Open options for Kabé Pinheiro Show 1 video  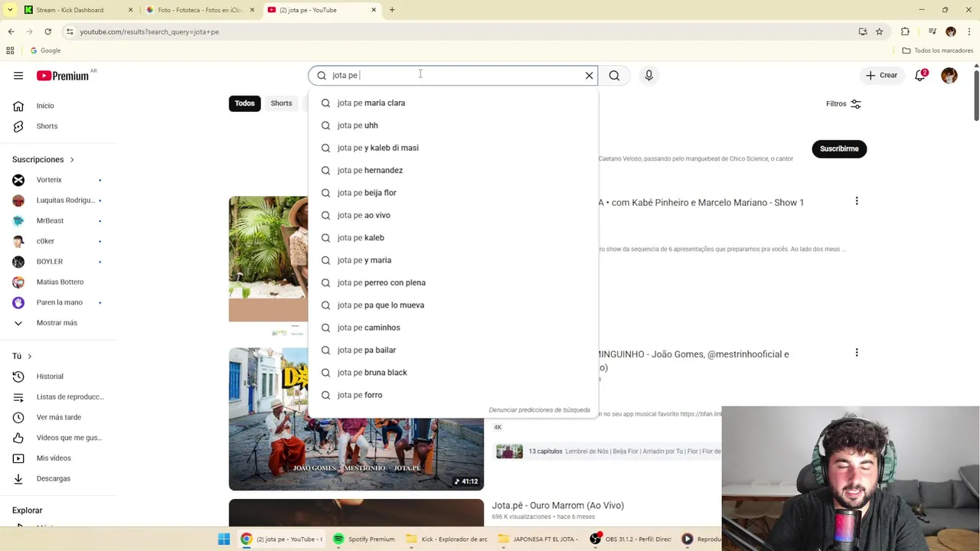(x=857, y=201)
